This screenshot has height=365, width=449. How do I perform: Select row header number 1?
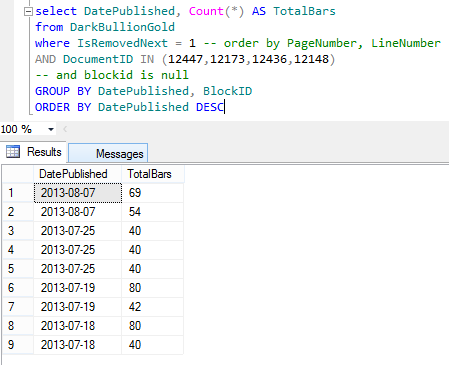(x=18, y=193)
